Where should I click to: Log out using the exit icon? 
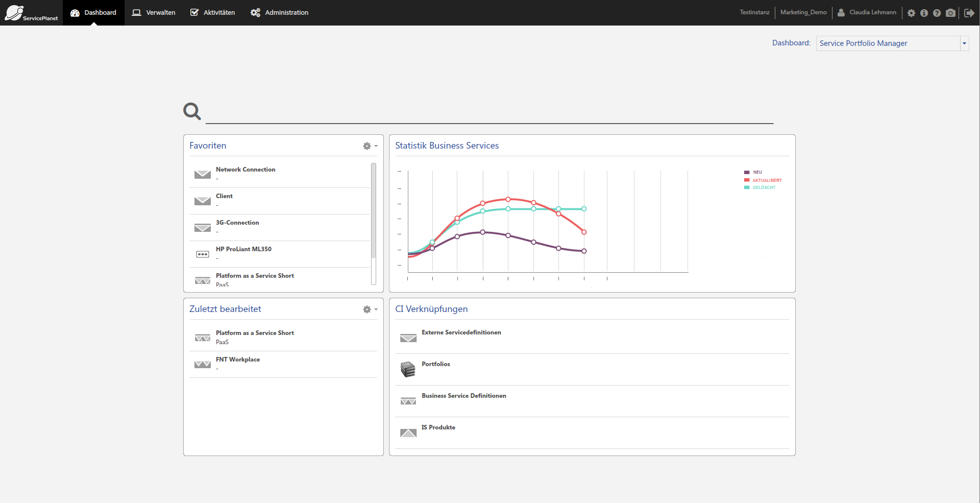click(969, 13)
